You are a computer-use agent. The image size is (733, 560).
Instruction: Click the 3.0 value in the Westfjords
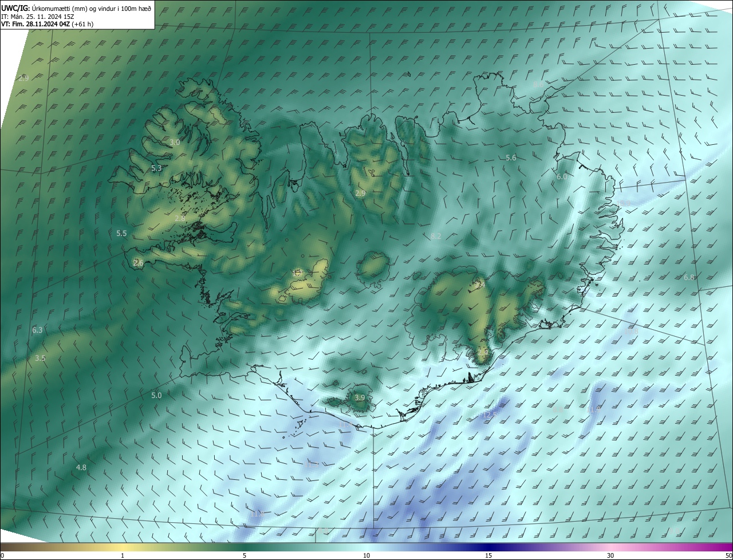[x=175, y=142]
